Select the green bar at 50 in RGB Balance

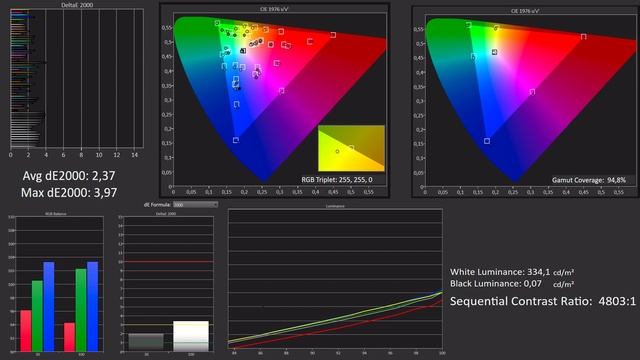coord(37,316)
